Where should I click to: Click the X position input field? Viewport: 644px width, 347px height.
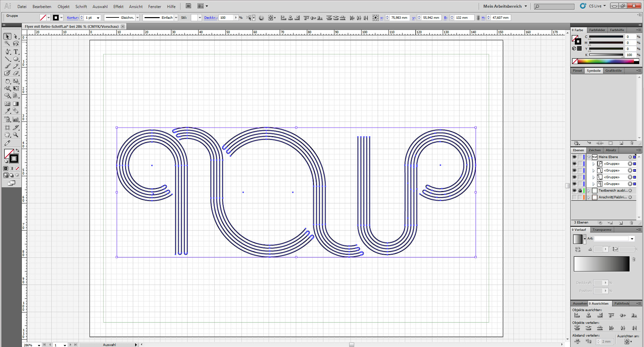pos(399,18)
